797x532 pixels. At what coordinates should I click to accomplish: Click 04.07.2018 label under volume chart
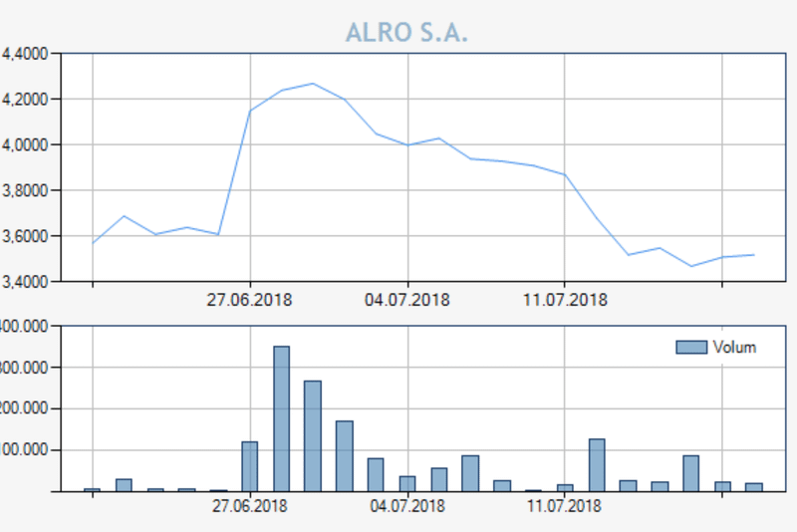coord(406,506)
